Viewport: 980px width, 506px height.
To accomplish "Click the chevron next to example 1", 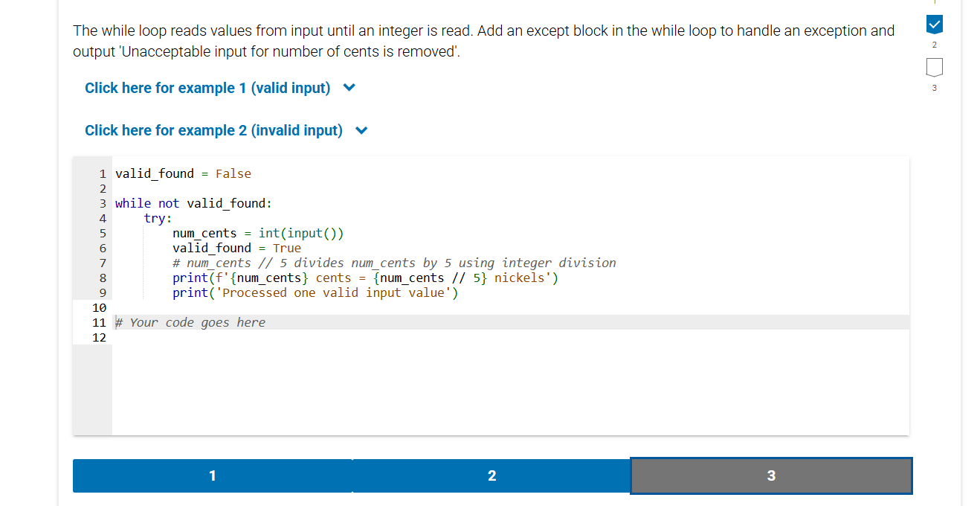I will [349, 87].
